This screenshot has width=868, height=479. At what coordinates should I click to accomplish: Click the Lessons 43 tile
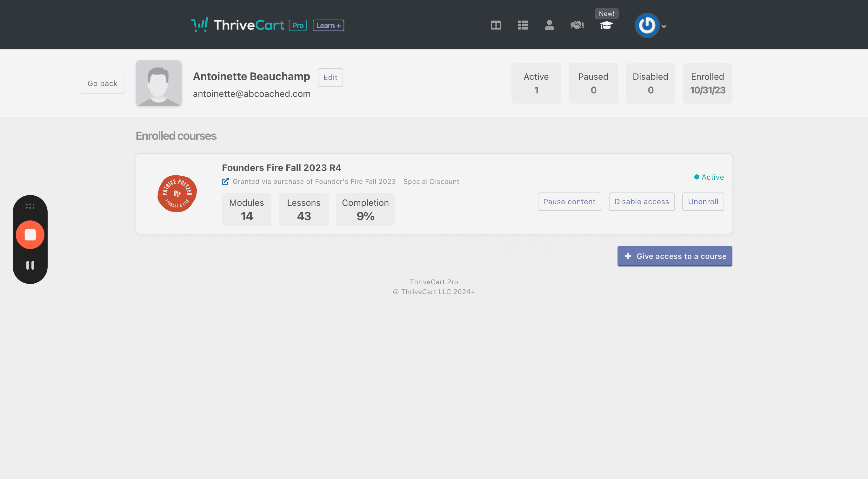point(304,209)
